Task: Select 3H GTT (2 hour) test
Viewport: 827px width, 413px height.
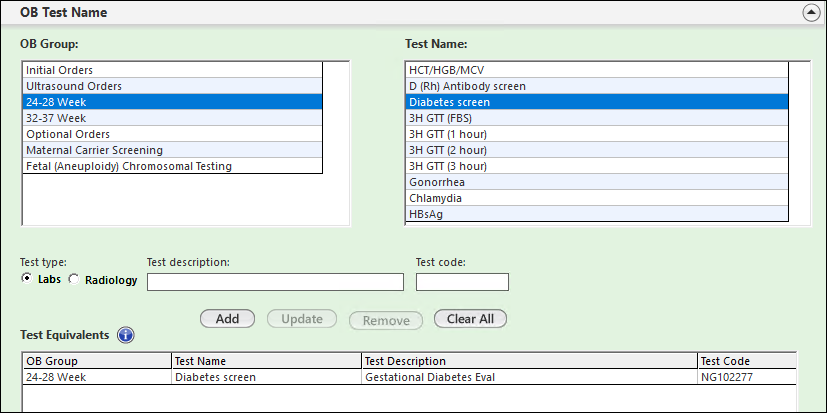Action: click(597, 150)
